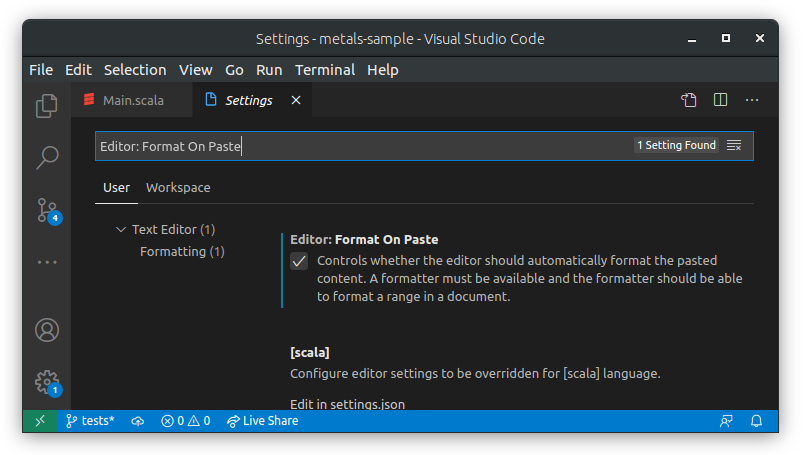Open the More Actions ellipsis in editor toolbar
The height and width of the screenshot is (455, 803).
(752, 100)
